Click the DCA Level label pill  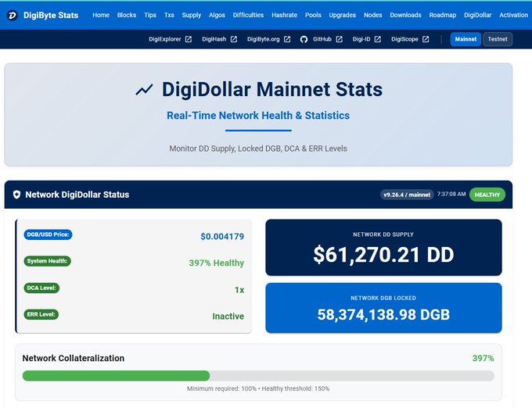[41, 288]
